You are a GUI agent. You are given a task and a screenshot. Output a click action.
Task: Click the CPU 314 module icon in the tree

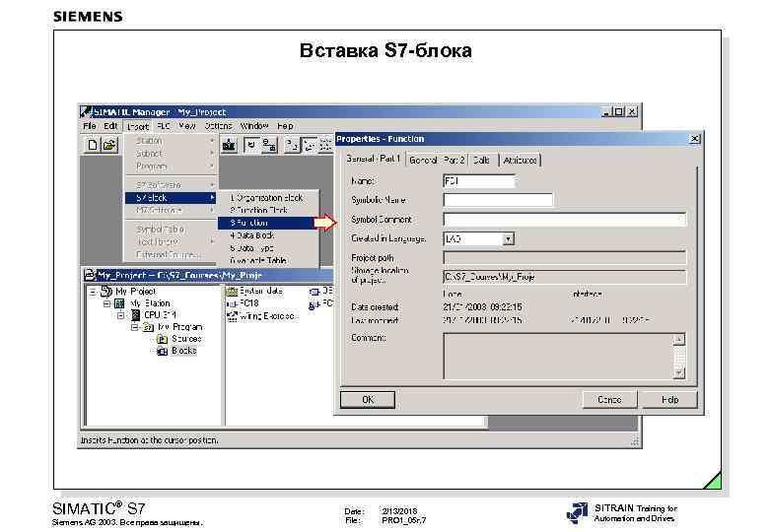(136, 315)
